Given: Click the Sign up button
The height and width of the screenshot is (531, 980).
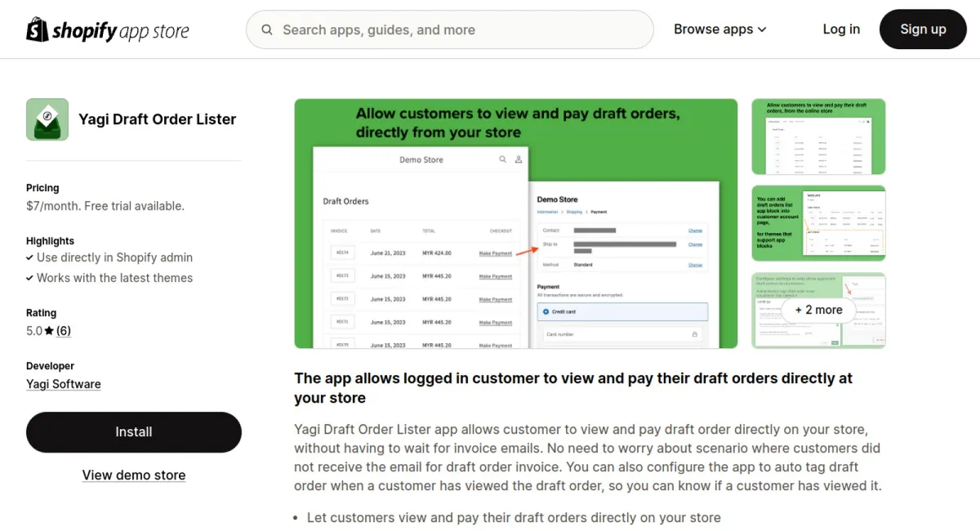Looking at the screenshot, I should click(x=923, y=29).
